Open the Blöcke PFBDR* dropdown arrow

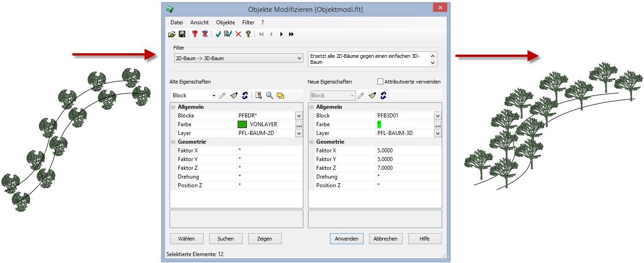pyautogui.click(x=299, y=116)
